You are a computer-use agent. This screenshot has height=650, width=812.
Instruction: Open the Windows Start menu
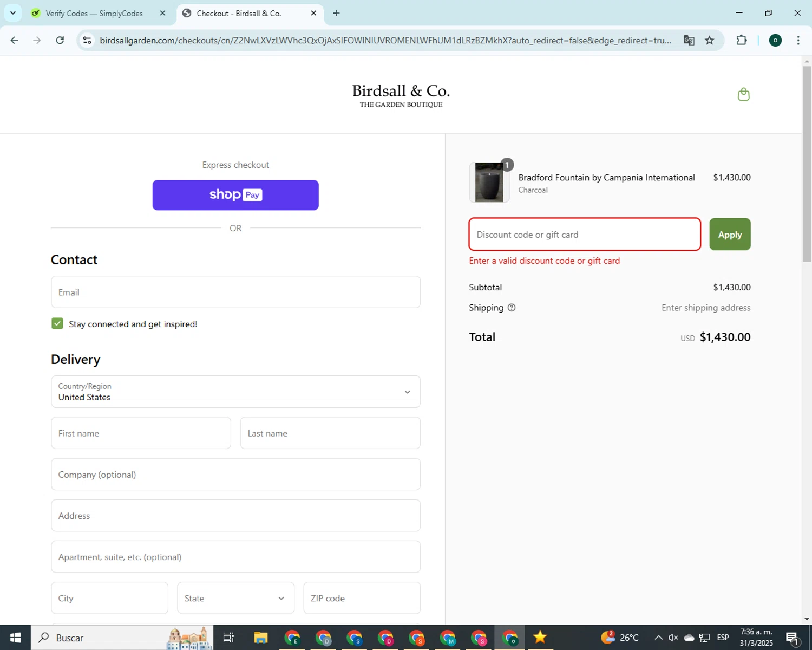[x=15, y=638]
